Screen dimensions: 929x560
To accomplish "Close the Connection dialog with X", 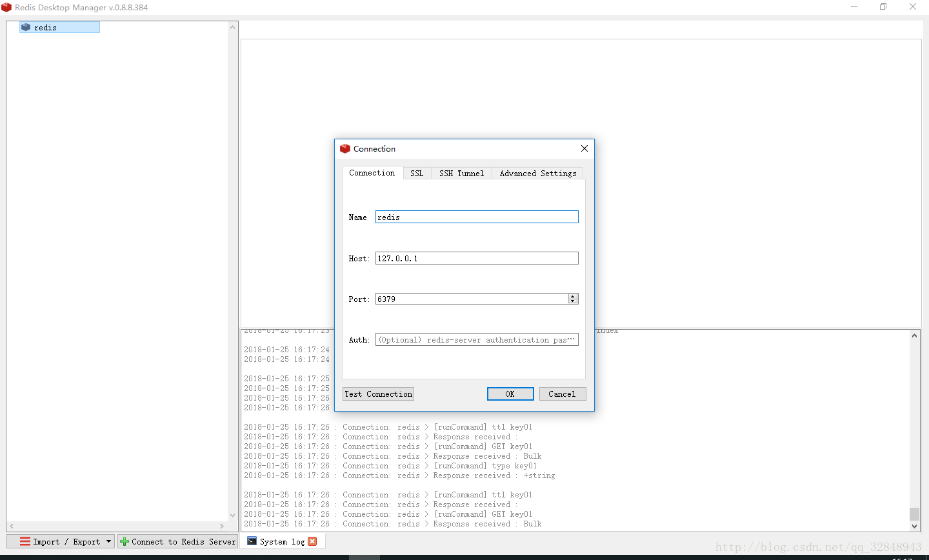I will coord(584,148).
